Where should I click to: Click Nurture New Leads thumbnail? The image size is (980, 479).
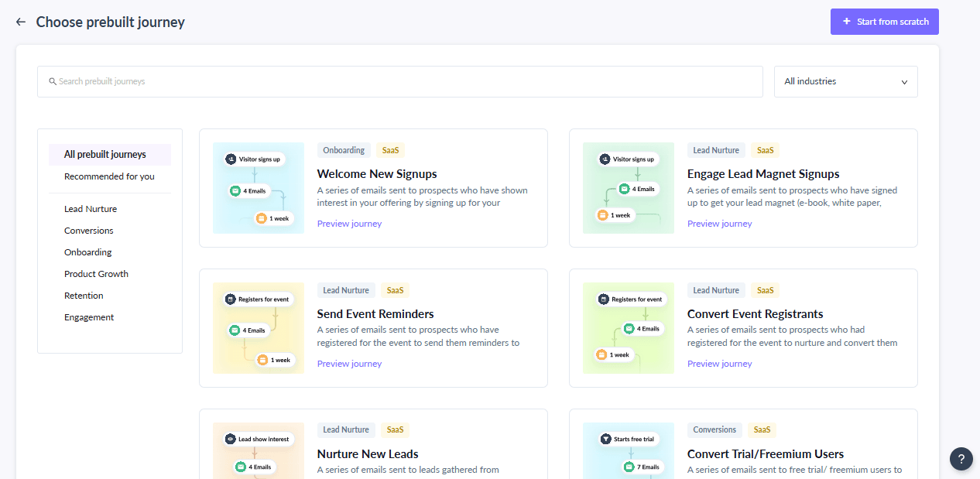tap(259, 450)
